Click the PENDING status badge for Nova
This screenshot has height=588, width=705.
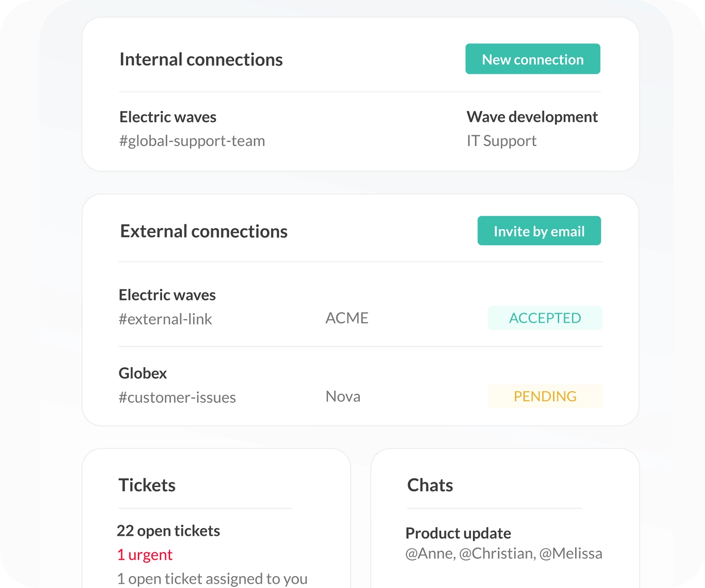click(x=545, y=396)
